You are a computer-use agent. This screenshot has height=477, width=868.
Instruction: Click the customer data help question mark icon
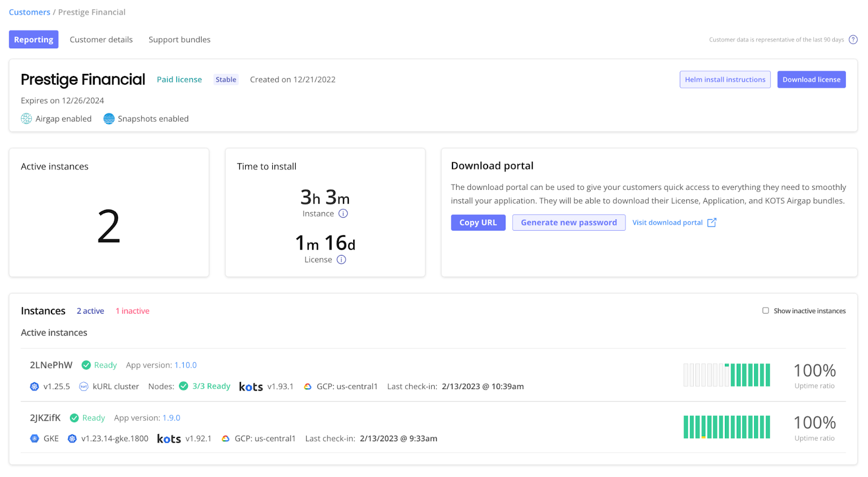click(853, 39)
